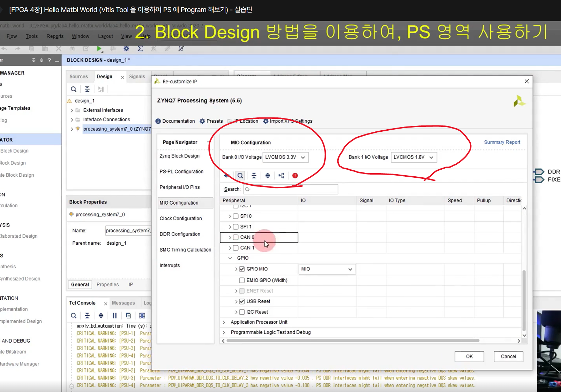Expand Application Processor Unit row
The height and width of the screenshot is (392, 561).
pos(224,322)
